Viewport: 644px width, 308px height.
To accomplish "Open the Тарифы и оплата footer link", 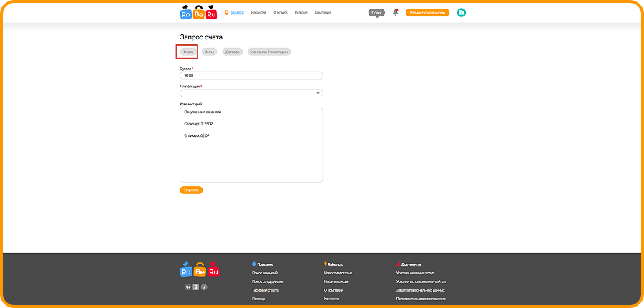I will 267,290.
